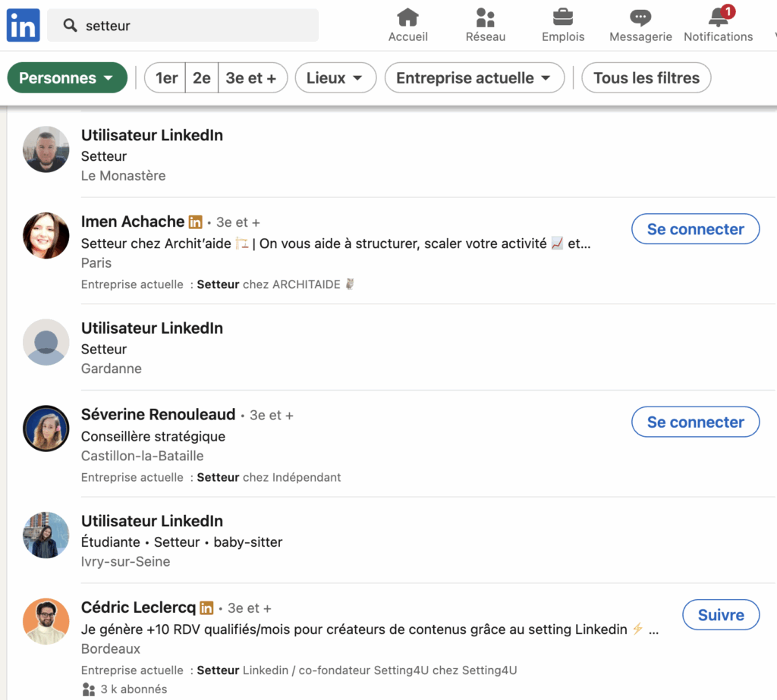The height and width of the screenshot is (700, 777).
Task: Click 'Setteur Linkedin / co-fondateur Setting4U' company text
Action: pyautogui.click(x=357, y=670)
